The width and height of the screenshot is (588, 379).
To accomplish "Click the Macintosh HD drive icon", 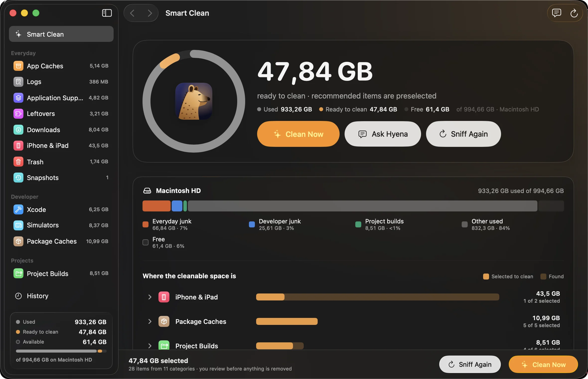I will tap(147, 191).
